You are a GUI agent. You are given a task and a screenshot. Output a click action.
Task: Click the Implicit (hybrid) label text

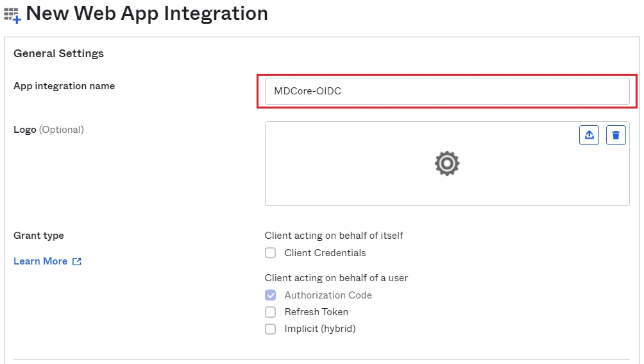coord(320,329)
